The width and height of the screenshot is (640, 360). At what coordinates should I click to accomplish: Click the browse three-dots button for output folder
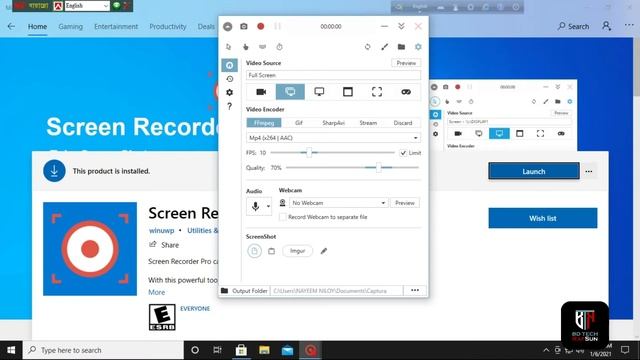click(415, 290)
